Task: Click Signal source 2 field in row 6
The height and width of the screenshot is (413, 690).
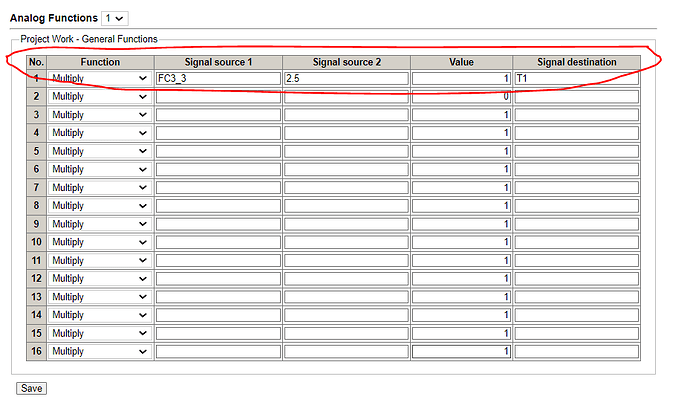Action: pyautogui.click(x=346, y=169)
